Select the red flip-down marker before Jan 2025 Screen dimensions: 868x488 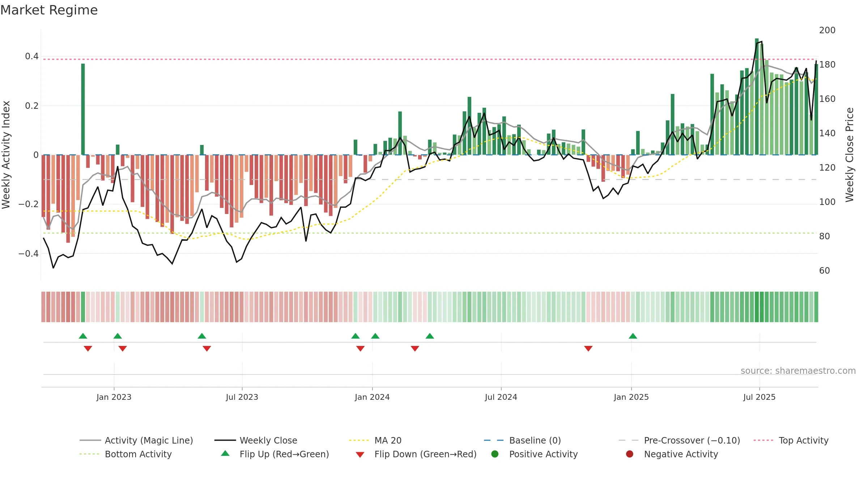[588, 348]
